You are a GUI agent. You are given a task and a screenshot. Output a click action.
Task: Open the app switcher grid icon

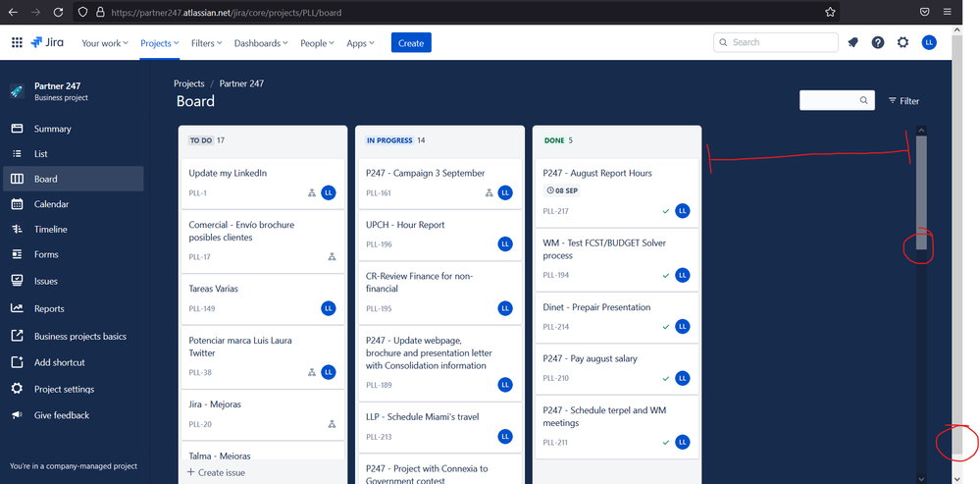(17, 42)
